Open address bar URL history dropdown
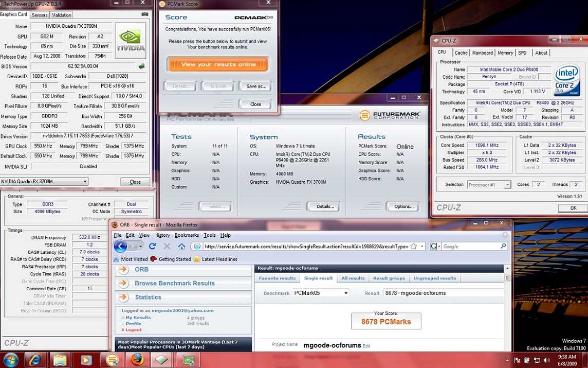The width and height of the screenshot is (588, 368). (x=422, y=247)
